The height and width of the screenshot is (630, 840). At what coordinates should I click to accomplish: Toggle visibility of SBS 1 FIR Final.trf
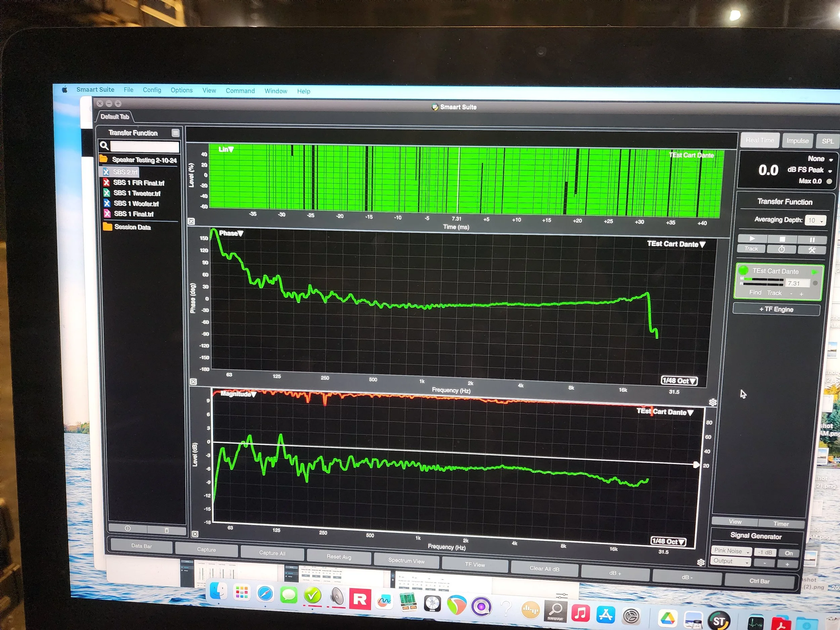point(107,183)
